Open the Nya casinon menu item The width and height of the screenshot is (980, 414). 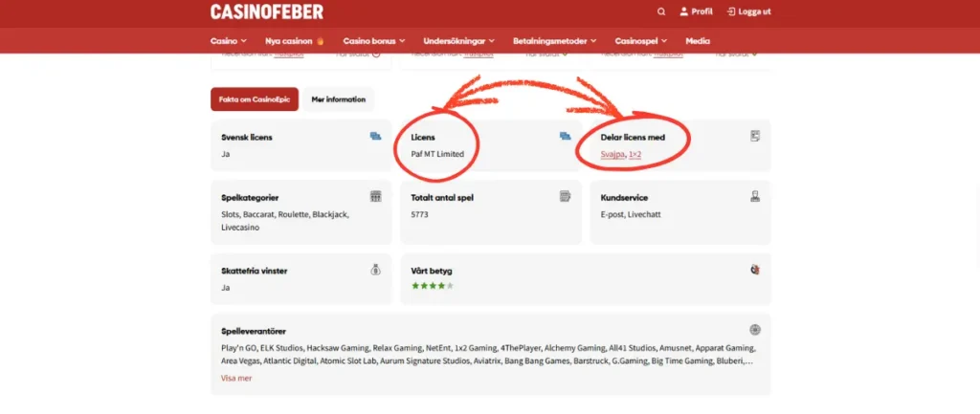pyautogui.click(x=295, y=41)
